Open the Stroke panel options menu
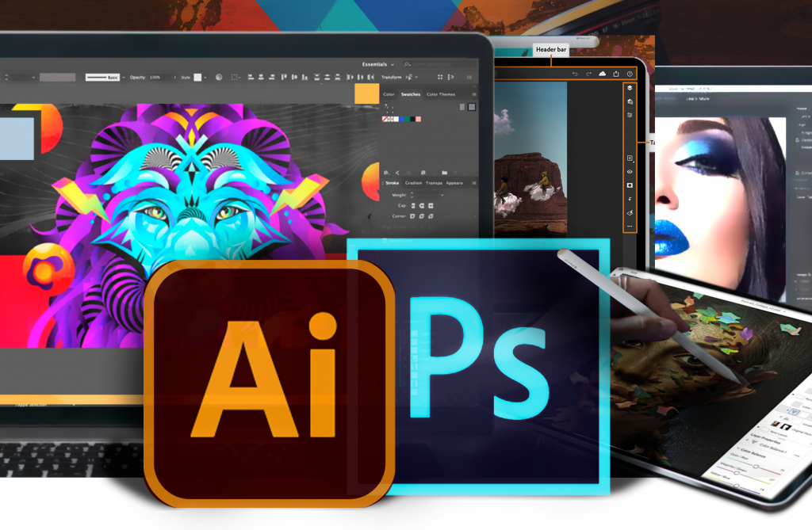Image resolution: width=812 pixels, height=530 pixels. click(474, 183)
